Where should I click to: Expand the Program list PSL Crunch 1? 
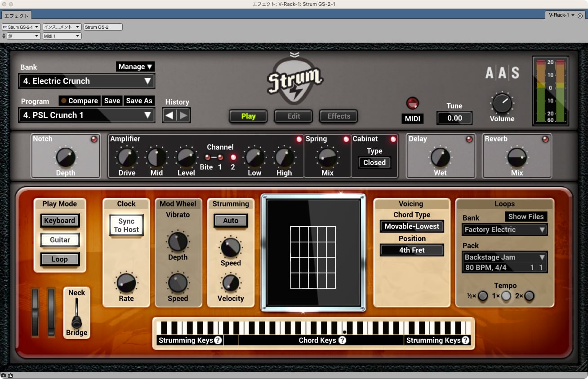[87, 115]
